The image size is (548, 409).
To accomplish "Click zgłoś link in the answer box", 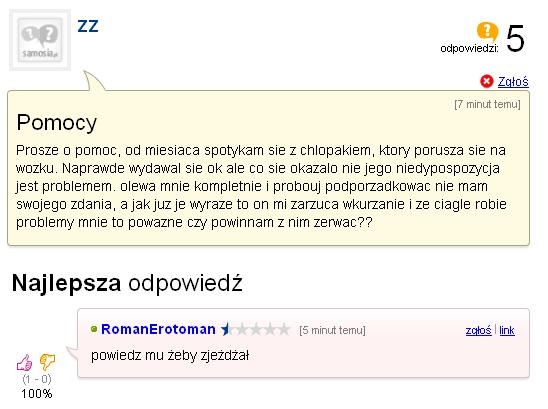I will tap(478, 330).
